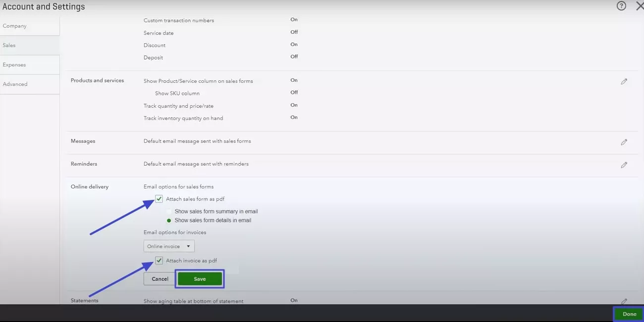Open the Online delivery edit pencil
Viewport: 644px width, 322px height.
click(x=624, y=188)
